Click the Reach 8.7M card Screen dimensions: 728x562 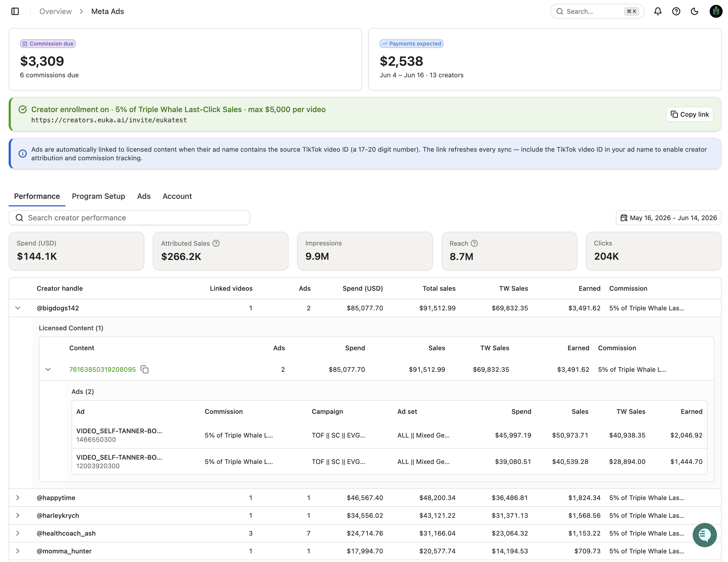point(509,251)
